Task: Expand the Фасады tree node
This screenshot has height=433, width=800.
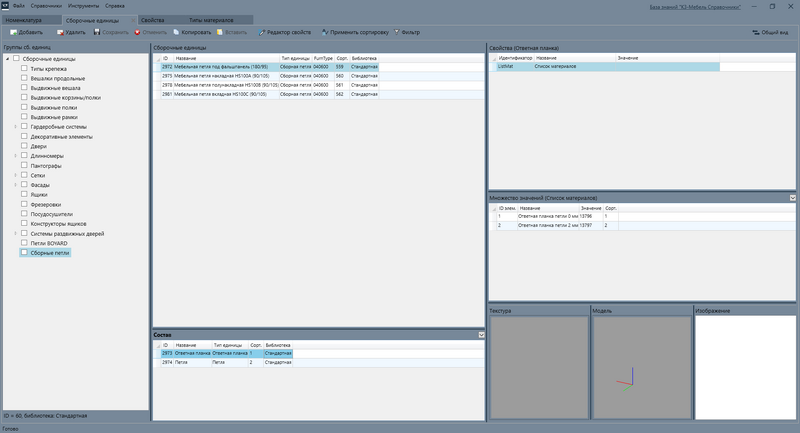Action: [x=15, y=185]
